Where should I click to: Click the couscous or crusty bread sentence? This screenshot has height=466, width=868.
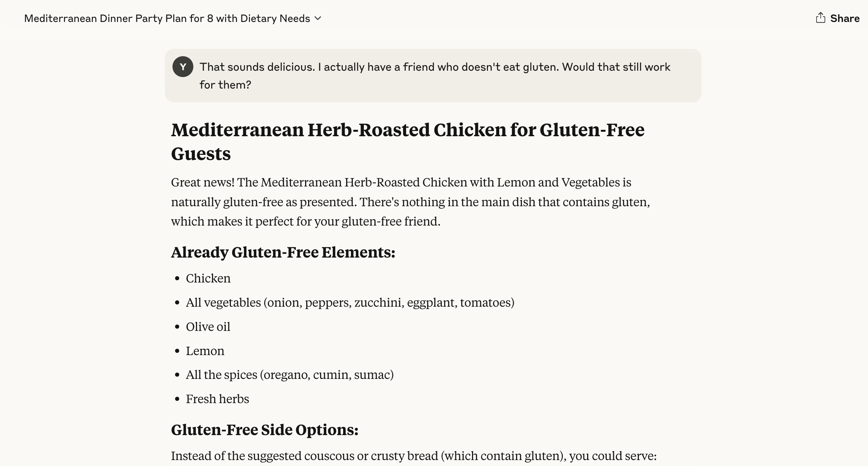coord(414,456)
